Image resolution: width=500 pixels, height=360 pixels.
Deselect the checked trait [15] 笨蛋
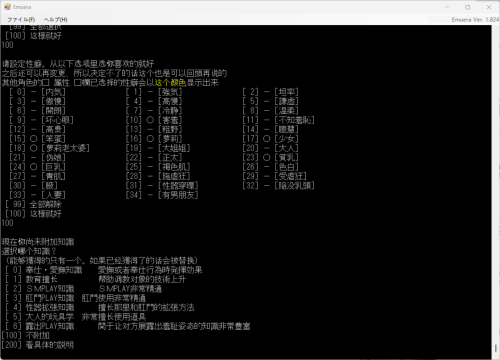[37, 138]
